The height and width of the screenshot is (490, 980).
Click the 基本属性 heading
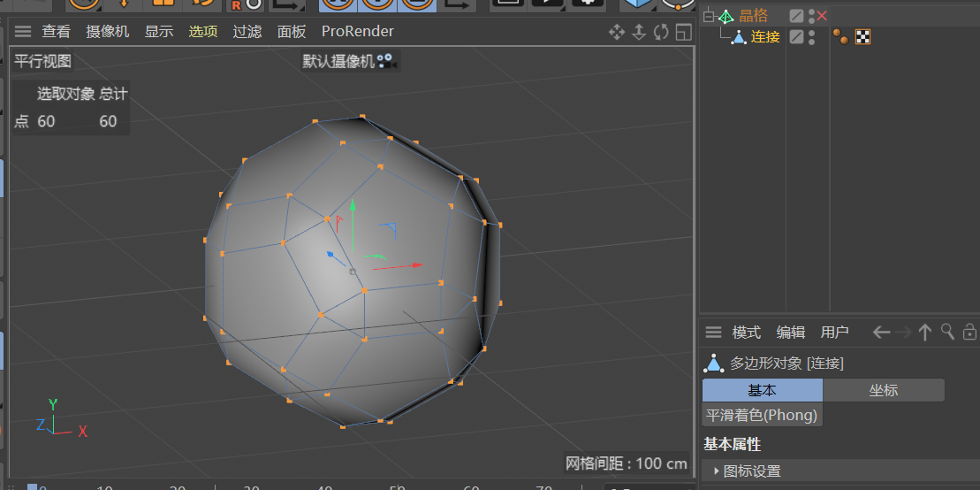click(732, 445)
